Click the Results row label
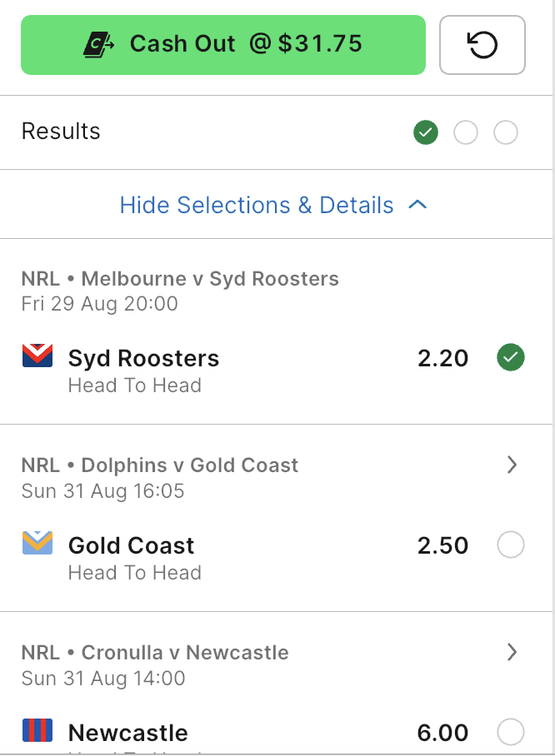The width and height of the screenshot is (555, 756). (61, 132)
